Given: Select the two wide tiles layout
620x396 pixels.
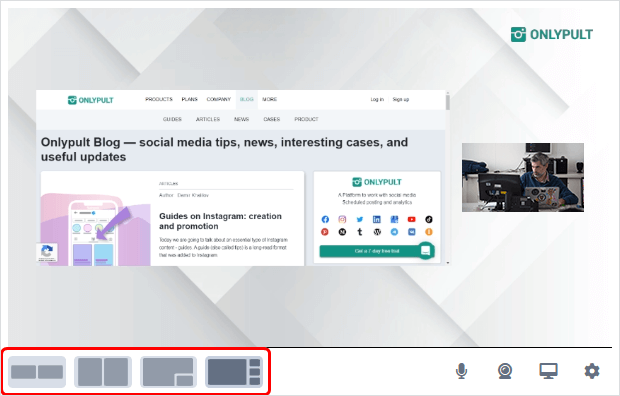Looking at the screenshot, I should coord(37,372).
